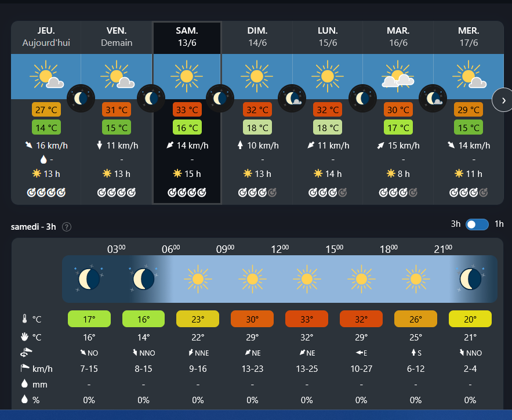Screen dimensions: 512x420
Task: Click the 15 km/h wind value for Tuesday
Action: 404,146
